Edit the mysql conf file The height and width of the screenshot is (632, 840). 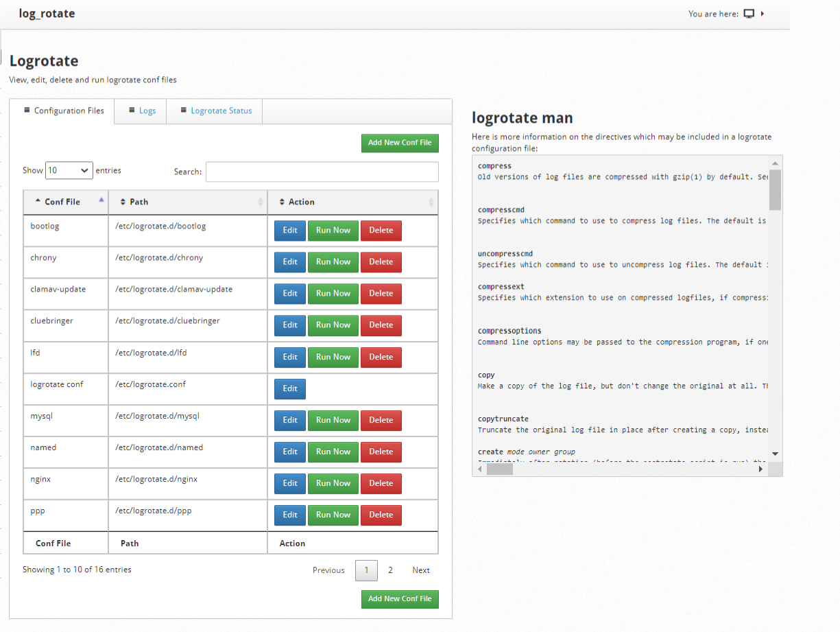[290, 420]
